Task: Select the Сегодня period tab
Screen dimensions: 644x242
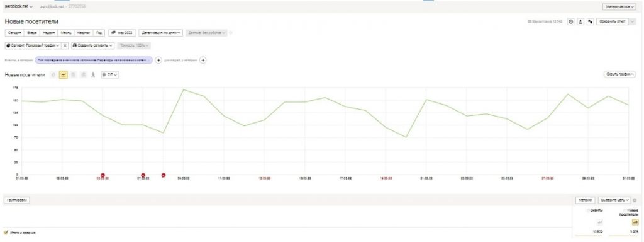Action: [x=15, y=33]
